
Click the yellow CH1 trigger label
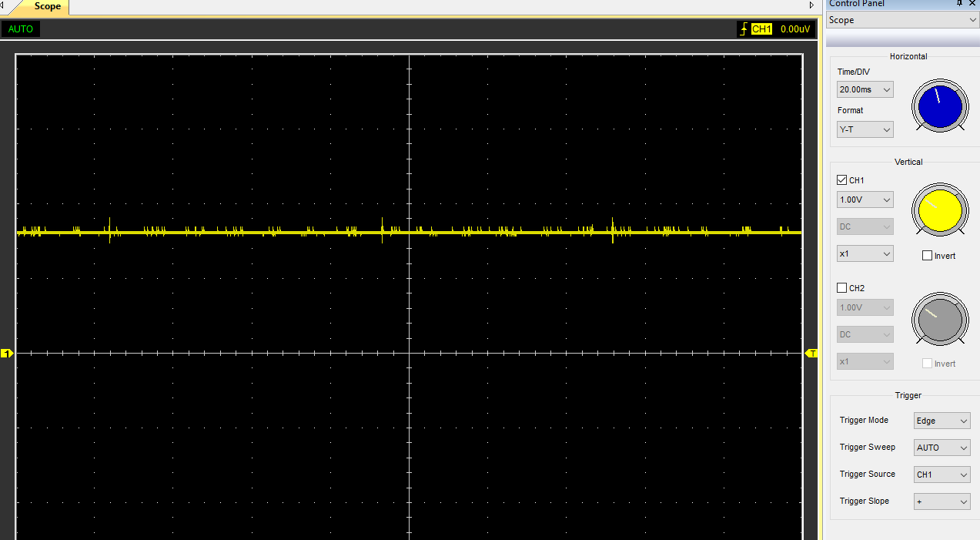tap(761, 29)
